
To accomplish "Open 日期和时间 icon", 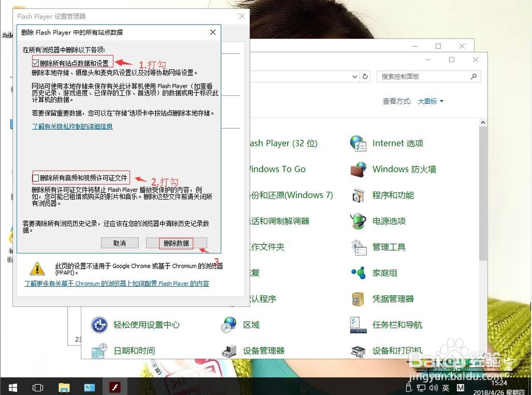I will tap(99, 351).
